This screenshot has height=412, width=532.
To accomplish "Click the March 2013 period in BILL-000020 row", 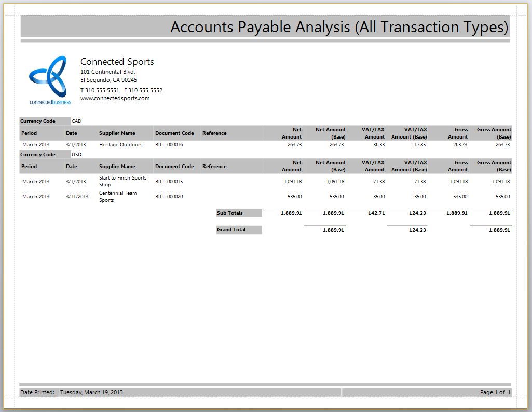I will [x=36, y=196].
